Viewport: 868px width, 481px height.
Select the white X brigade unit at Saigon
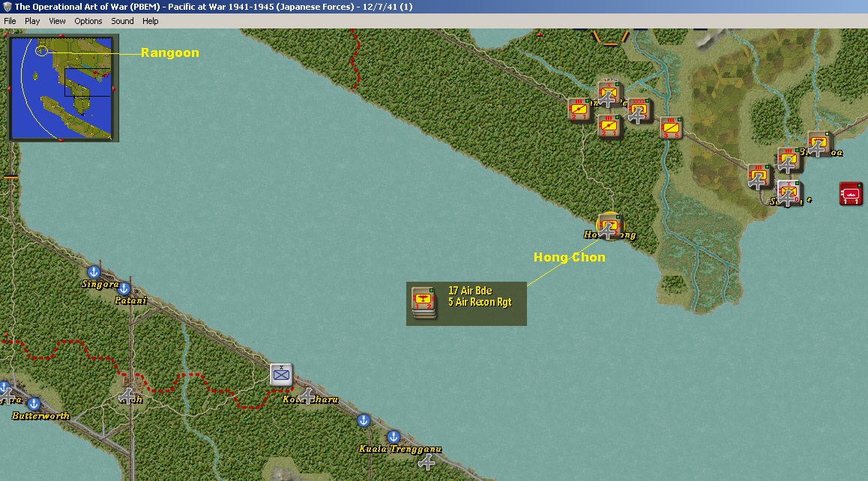point(789,192)
